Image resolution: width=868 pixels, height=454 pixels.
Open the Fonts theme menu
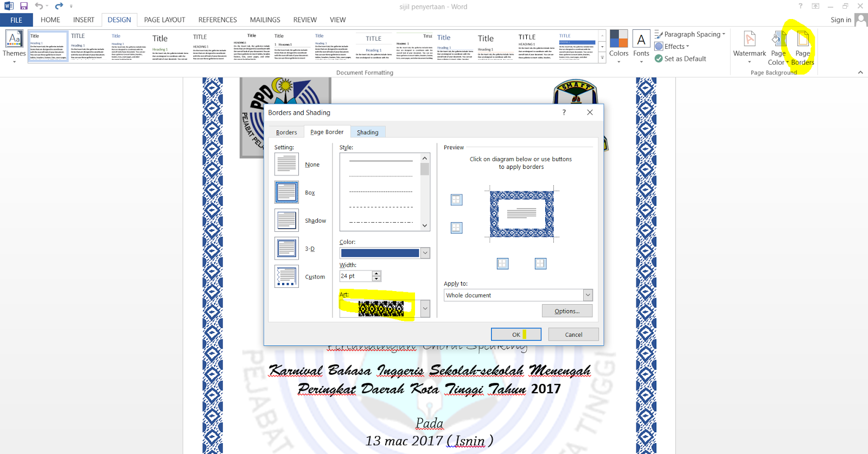(x=641, y=46)
